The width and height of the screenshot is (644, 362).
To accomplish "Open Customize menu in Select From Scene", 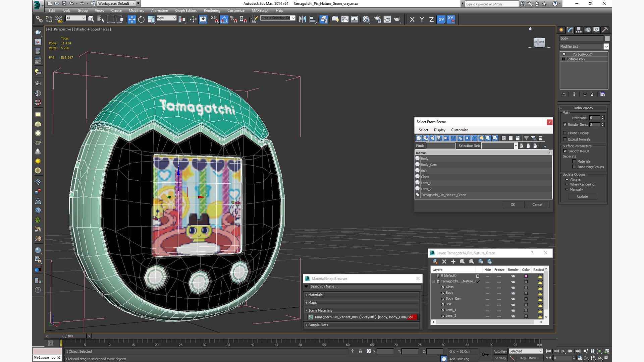I will [x=460, y=130].
